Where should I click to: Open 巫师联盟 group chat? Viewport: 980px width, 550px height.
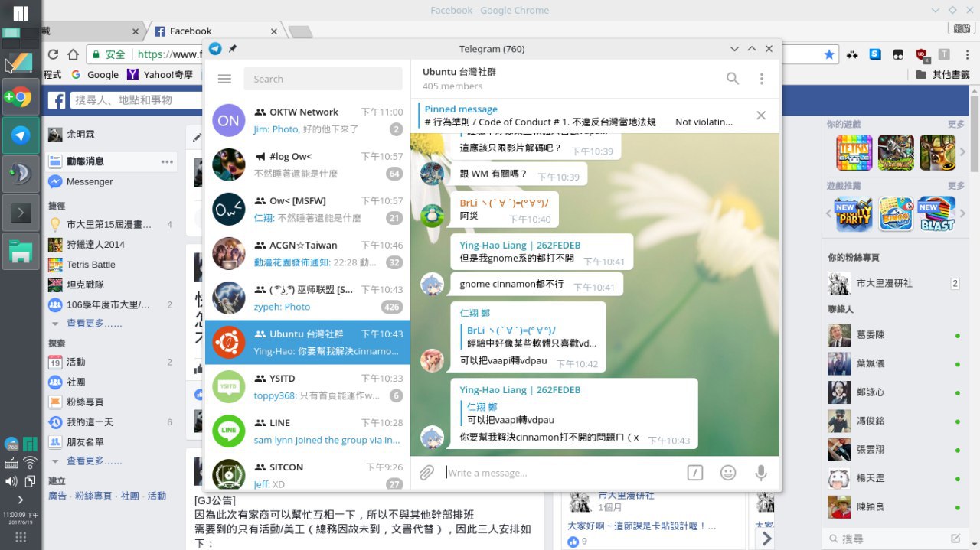pos(308,298)
